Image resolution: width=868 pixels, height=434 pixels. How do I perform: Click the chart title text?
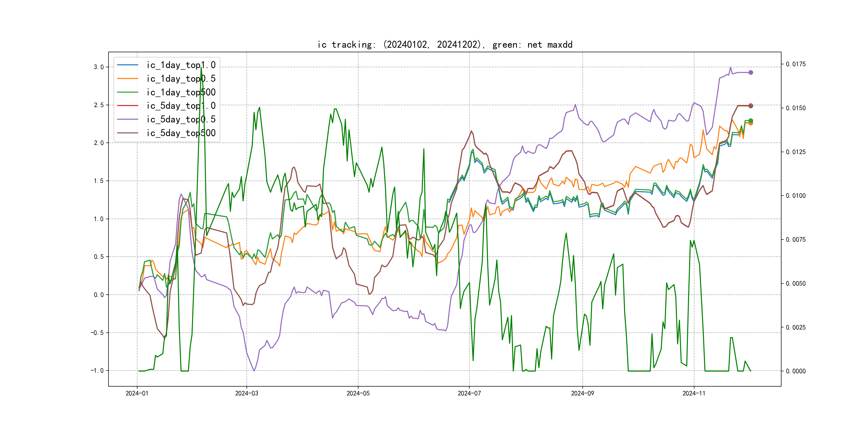pyautogui.click(x=445, y=44)
